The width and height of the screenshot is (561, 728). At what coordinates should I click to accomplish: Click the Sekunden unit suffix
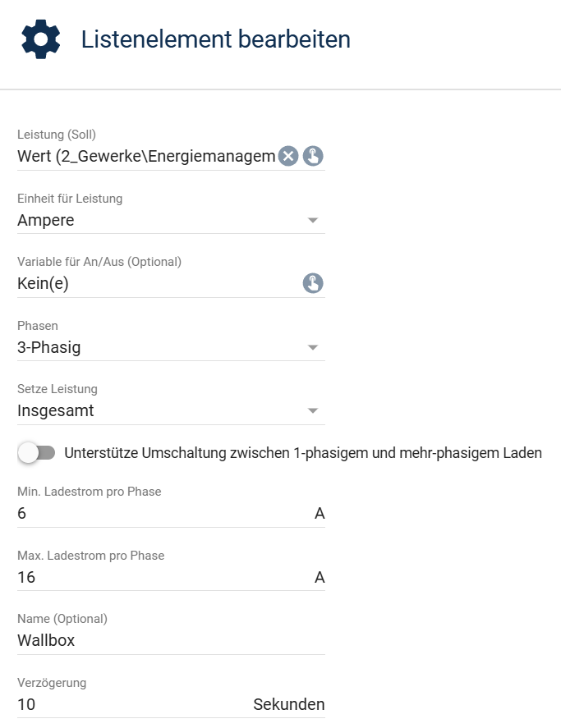289,704
